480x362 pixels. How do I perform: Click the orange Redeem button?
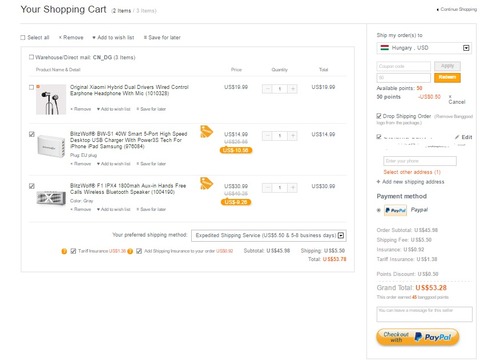[x=447, y=77]
